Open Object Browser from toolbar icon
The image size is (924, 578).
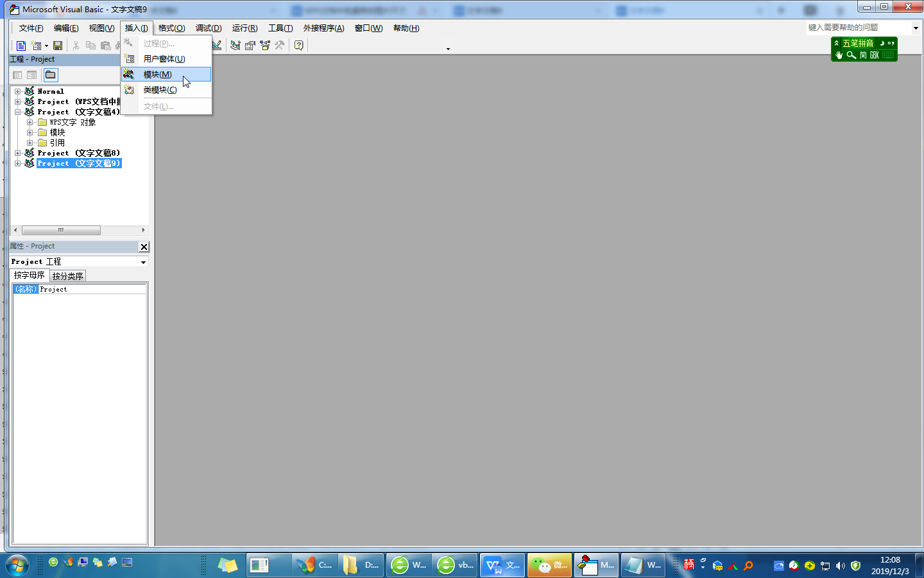coord(265,46)
